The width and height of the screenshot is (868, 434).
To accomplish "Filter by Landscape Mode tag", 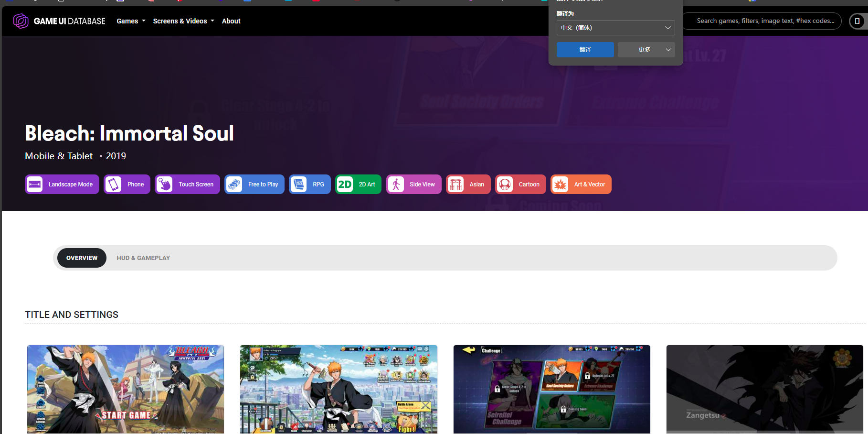I will pyautogui.click(x=62, y=184).
